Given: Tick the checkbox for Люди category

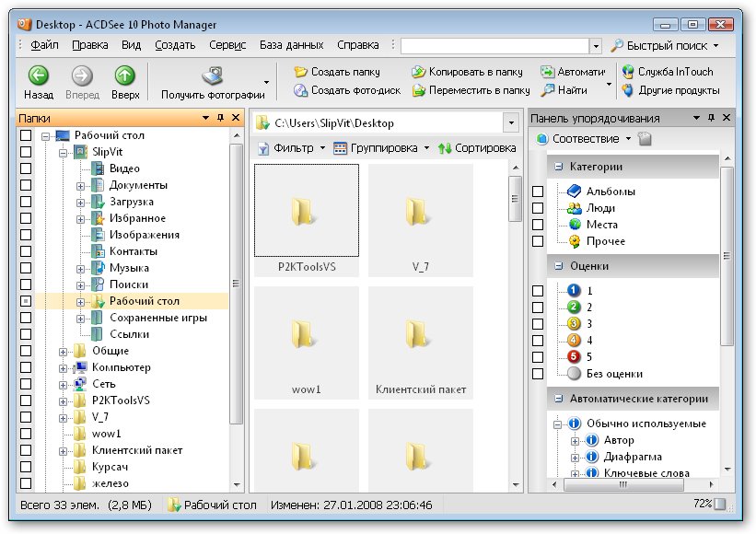Looking at the screenshot, I should tap(538, 208).
